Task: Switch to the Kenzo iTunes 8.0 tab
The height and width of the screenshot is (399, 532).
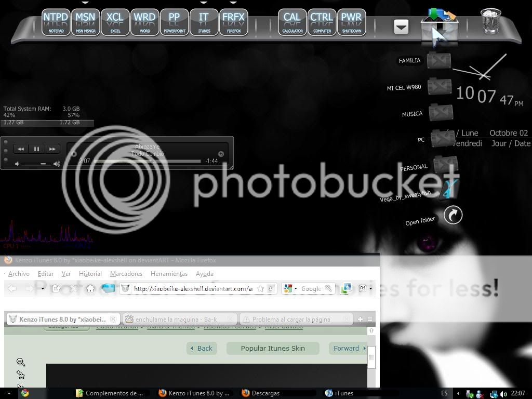Action: click(63, 320)
